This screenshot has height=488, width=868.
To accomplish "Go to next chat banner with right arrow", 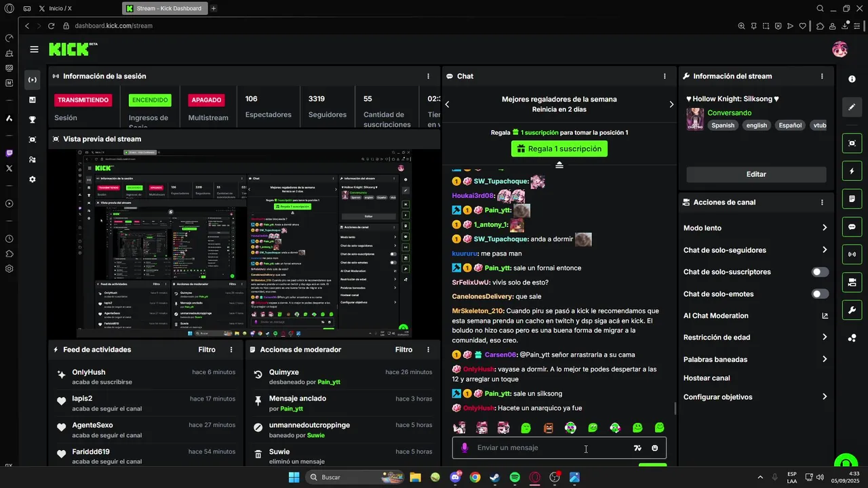I will (671, 104).
